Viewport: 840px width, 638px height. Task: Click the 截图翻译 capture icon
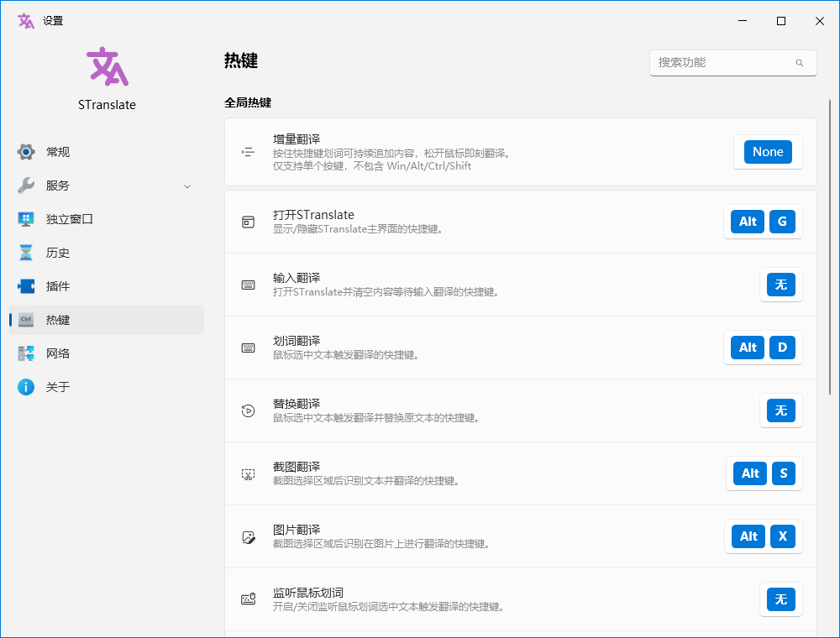(x=248, y=473)
